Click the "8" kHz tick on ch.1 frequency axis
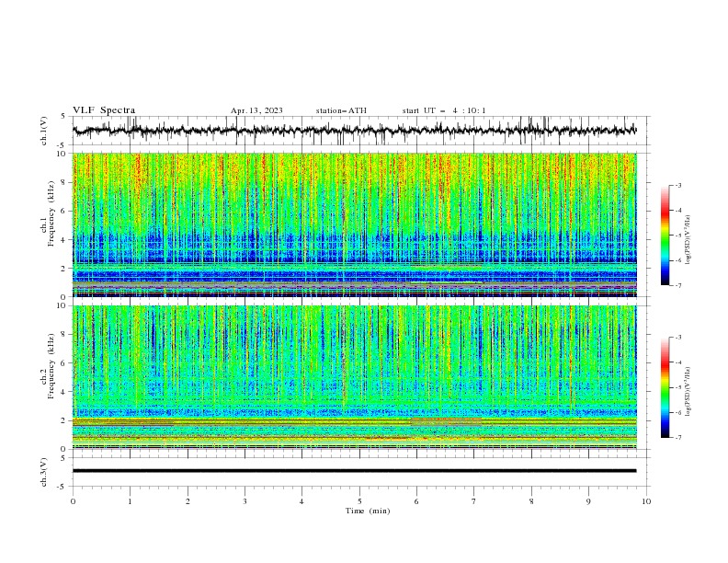Image resolution: width=728 pixels, height=563 pixels. 65,182
